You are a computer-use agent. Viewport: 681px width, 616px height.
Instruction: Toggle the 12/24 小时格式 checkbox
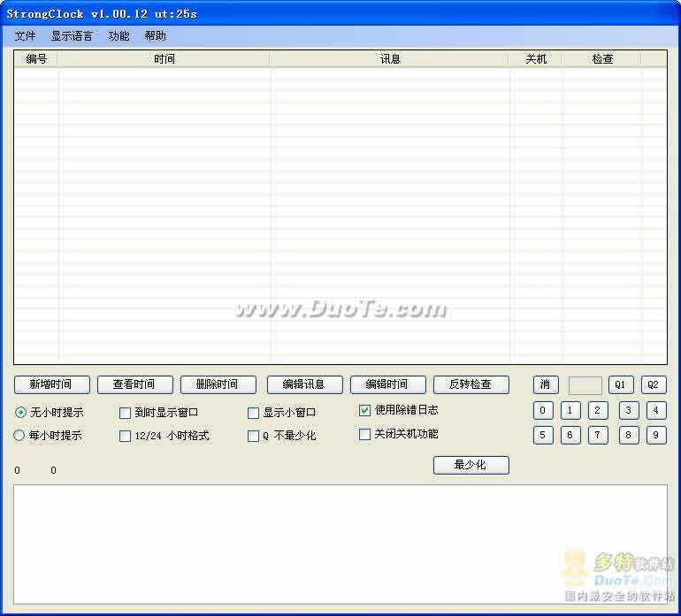[x=125, y=436]
